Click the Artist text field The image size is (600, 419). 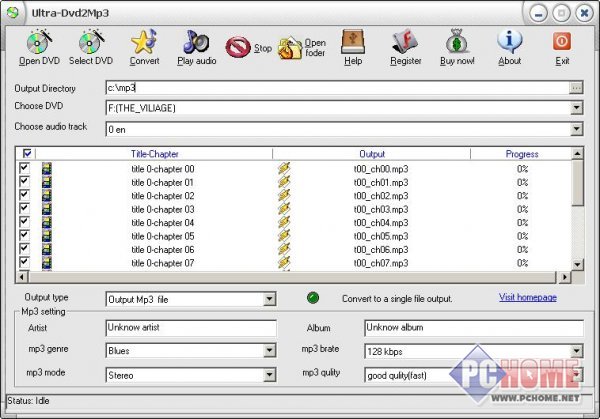(x=191, y=328)
